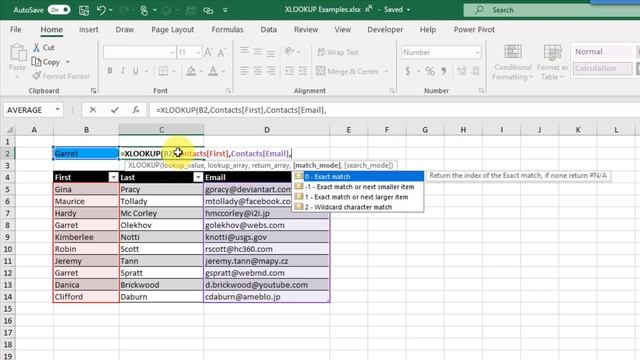Click the Search box in title bar
The width and height of the screenshot is (640, 360).
551,10
